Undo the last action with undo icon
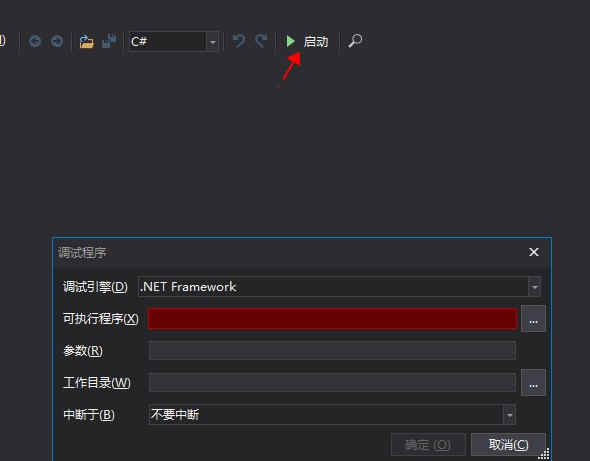The width and height of the screenshot is (590, 461). (239, 41)
